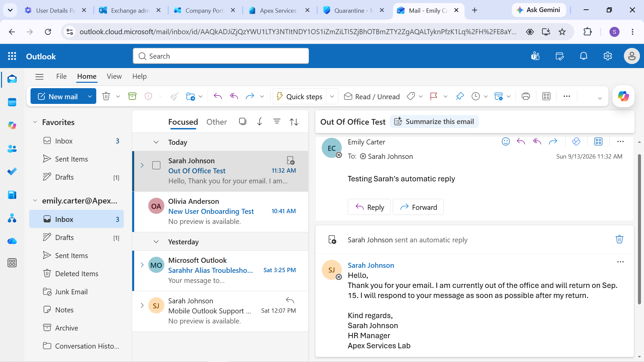Open More apps icon in left rail

(12, 263)
